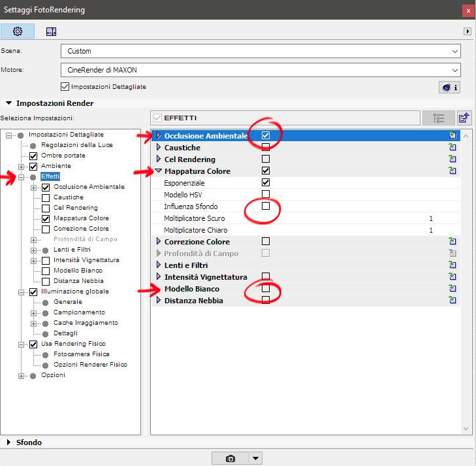
Task: Switch to the size settings tab icon
Action: [x=51, y=31]
